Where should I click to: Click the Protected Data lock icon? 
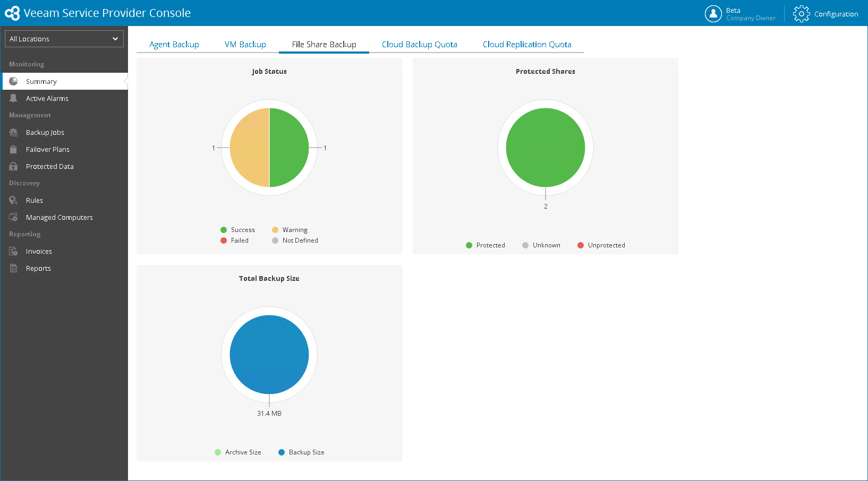[x=13, y=166]
